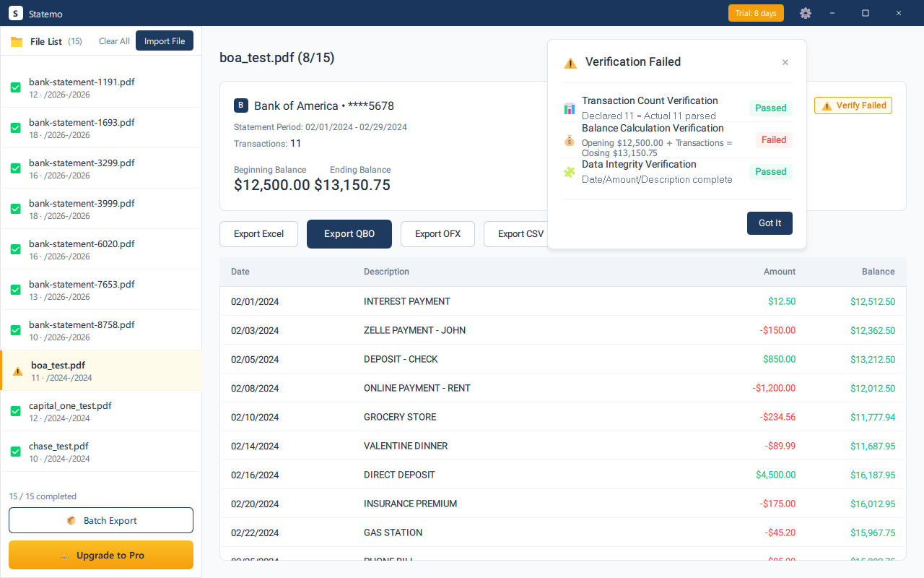The width and height of the screenshot is (924, 578).
Task: Click the yellow folder icon beside File List
Action: point(17,42)
